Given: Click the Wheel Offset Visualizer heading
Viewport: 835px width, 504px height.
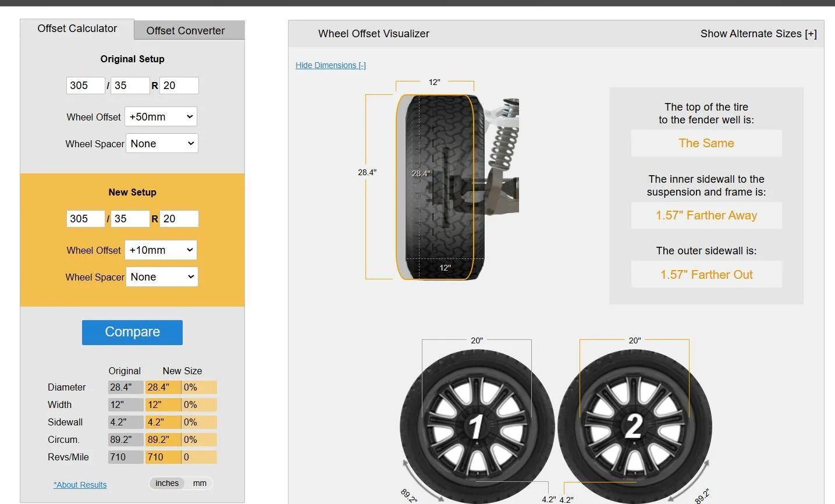Looking at the screenshot, I should point(374,34).
